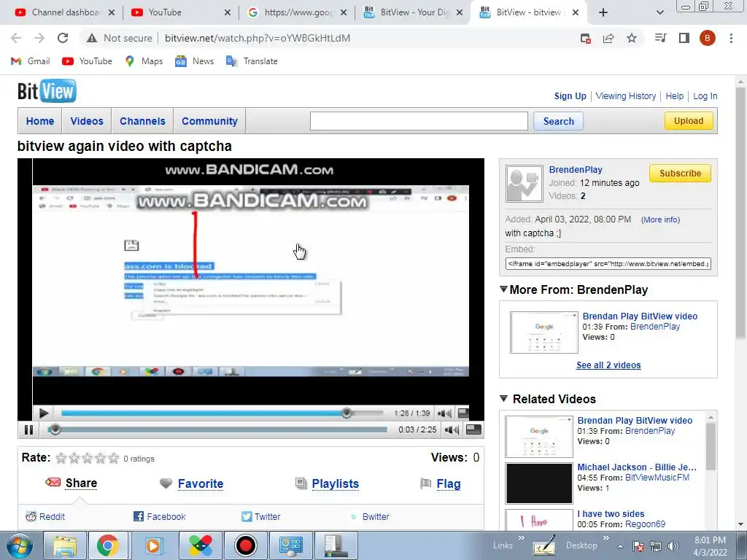
Task: Expand the Links toolbar chevron
Action: (x=521, y=537)
